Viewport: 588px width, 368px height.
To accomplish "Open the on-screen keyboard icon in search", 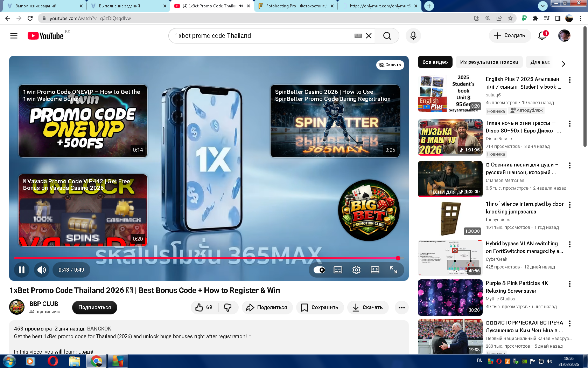I will coord(358,36).
